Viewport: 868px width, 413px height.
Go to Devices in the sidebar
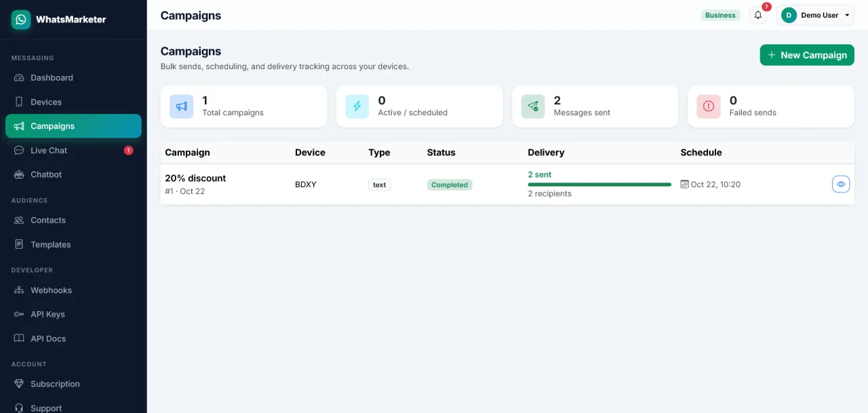pos(73,102)
